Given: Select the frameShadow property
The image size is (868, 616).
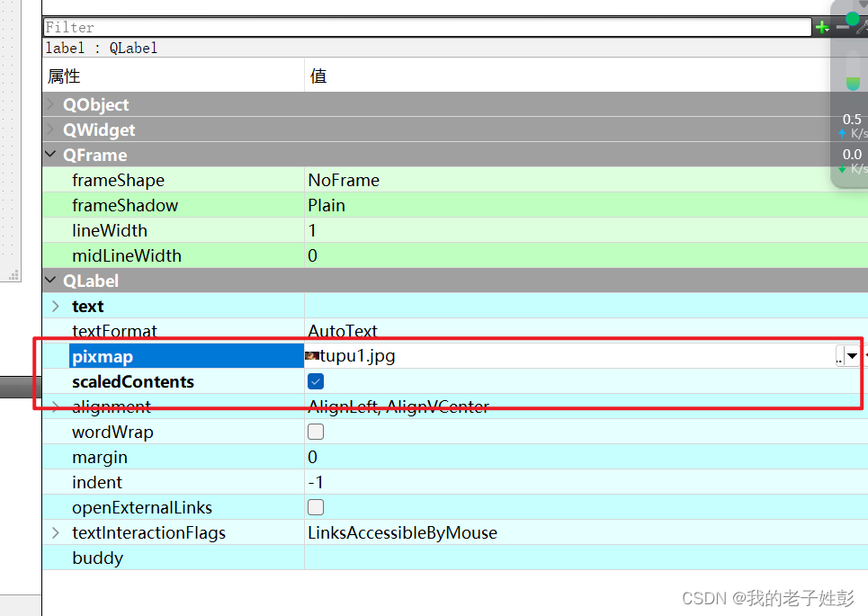Looking at the screenshot, I should 125,205.
